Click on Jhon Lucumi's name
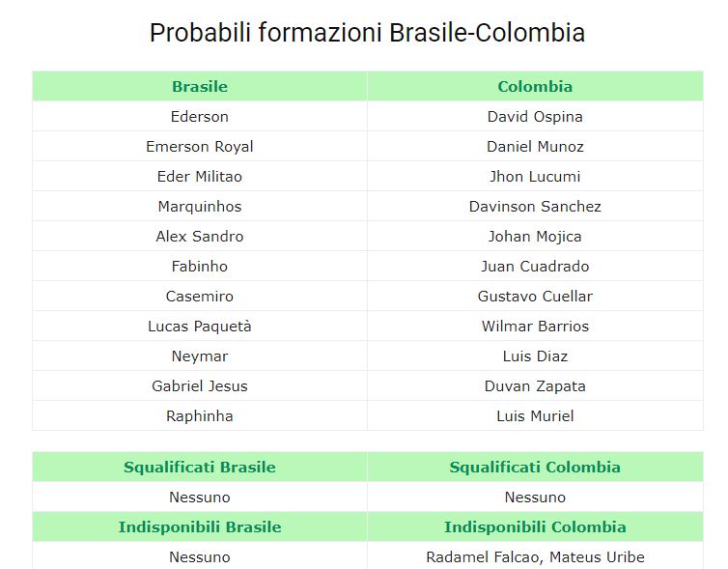Image resolution: width=728 pixels, height=569 pixels. pyautogui.click(x=535, y=177)
